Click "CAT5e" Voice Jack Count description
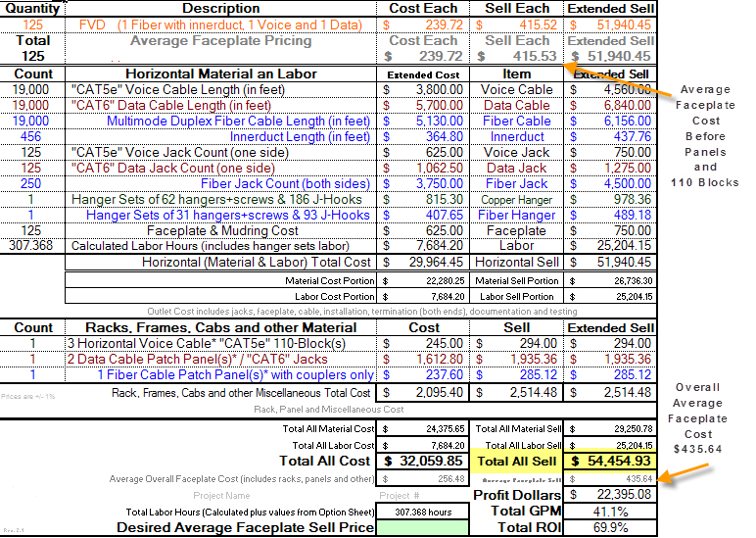 point(220,153)
